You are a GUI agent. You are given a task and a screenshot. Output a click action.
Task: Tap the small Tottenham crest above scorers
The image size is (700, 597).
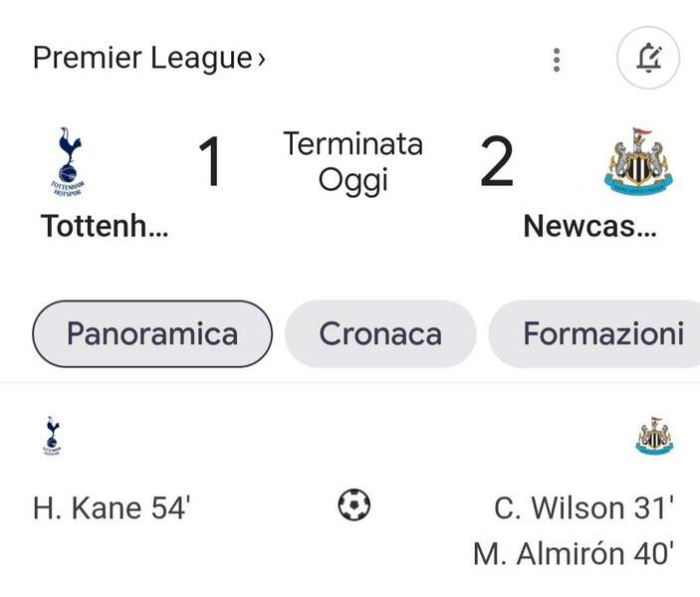click(52, 435)
